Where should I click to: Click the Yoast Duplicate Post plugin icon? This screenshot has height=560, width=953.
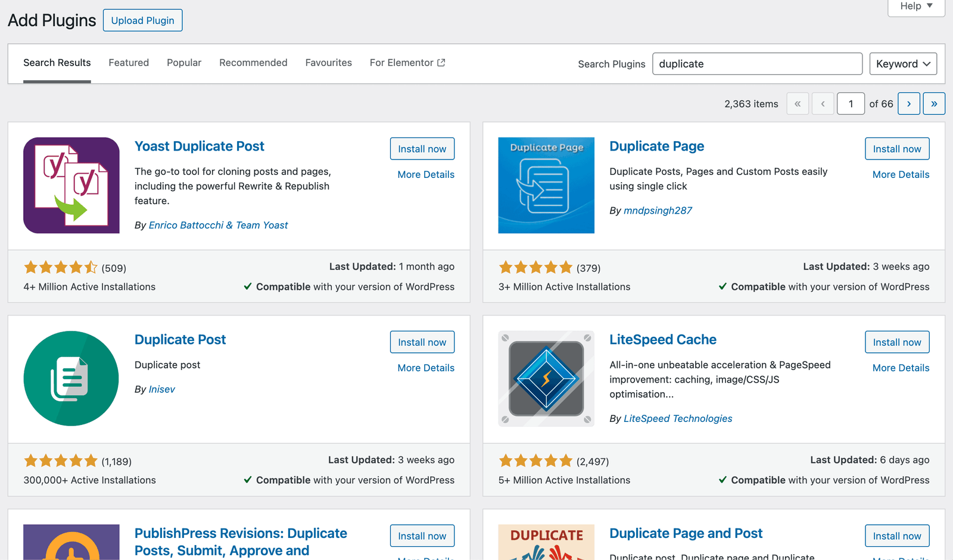click(71, 185)
